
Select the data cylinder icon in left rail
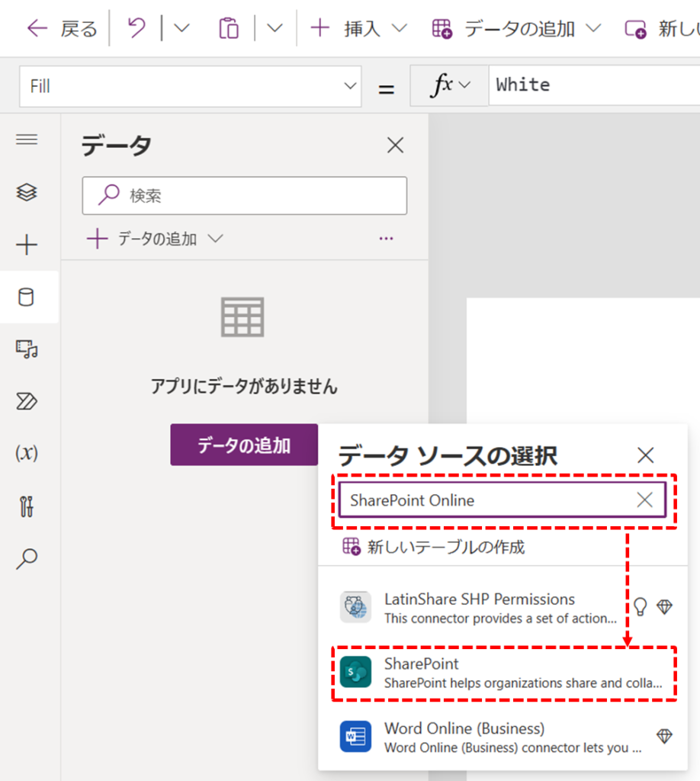tap(27, 297)
